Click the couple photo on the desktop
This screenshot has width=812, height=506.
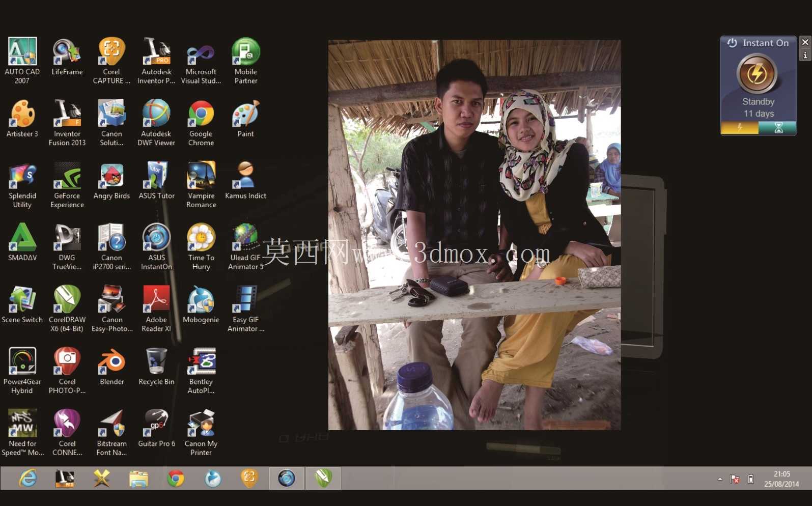[x=474, y=235]
